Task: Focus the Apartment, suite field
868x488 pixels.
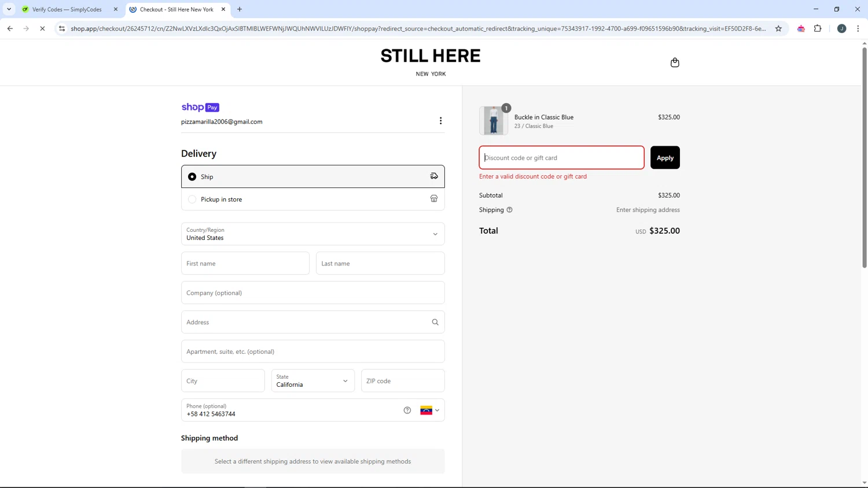Action: click(x=313, y=352)
